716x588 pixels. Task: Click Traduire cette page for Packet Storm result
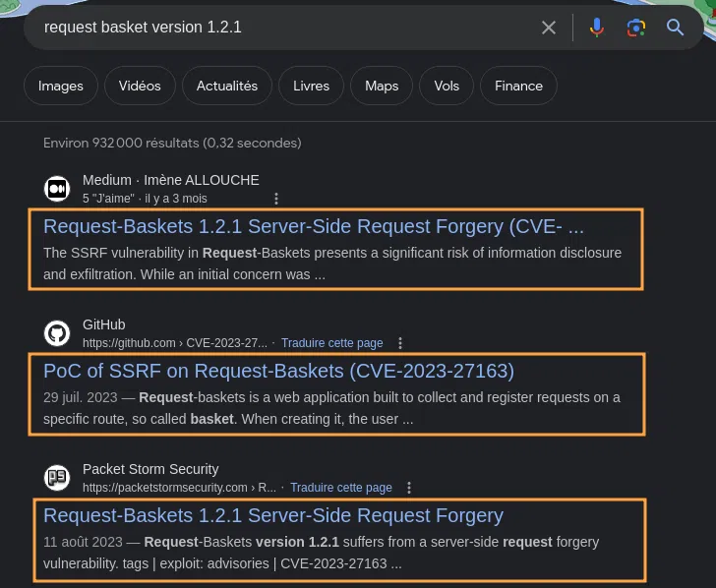point(341,488)
